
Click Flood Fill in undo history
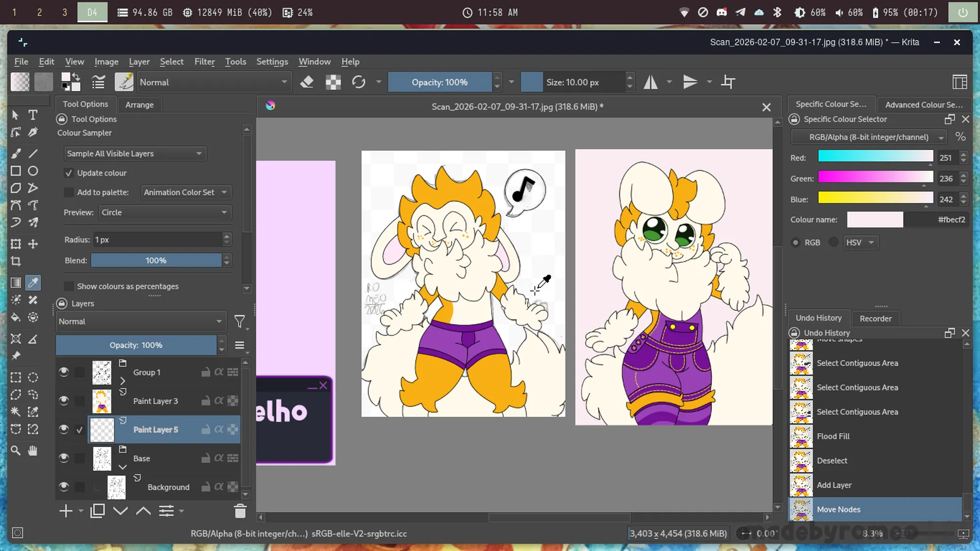(833, 436)
